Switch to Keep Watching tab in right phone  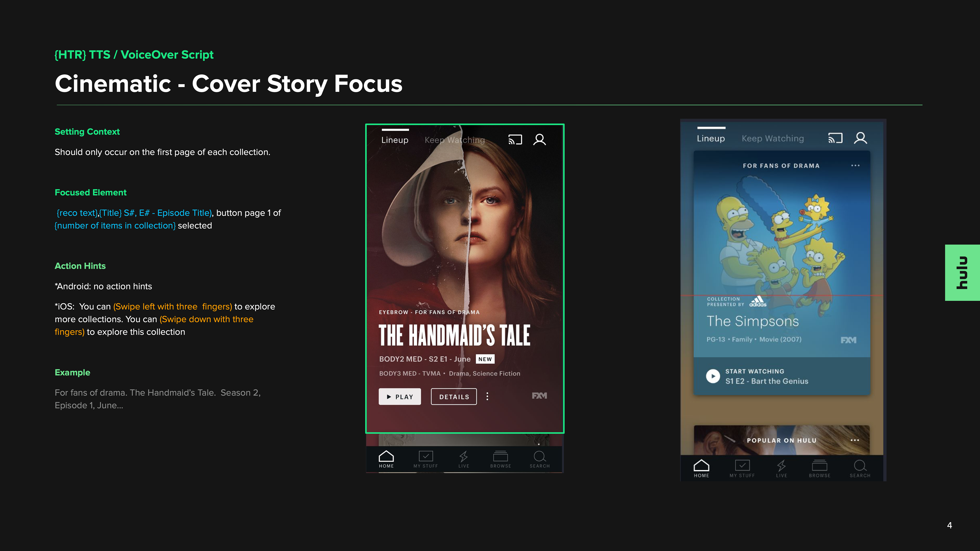pyautogui.click(x=773, y=139)
